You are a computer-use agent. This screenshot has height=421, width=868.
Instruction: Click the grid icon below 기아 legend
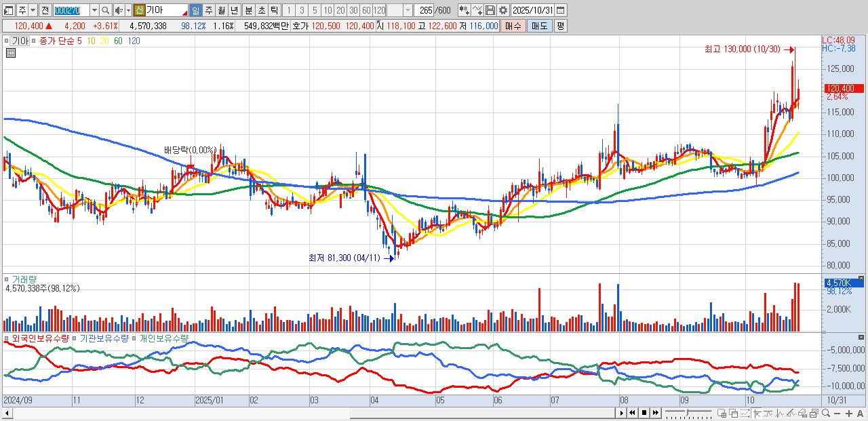coord(10,54)
